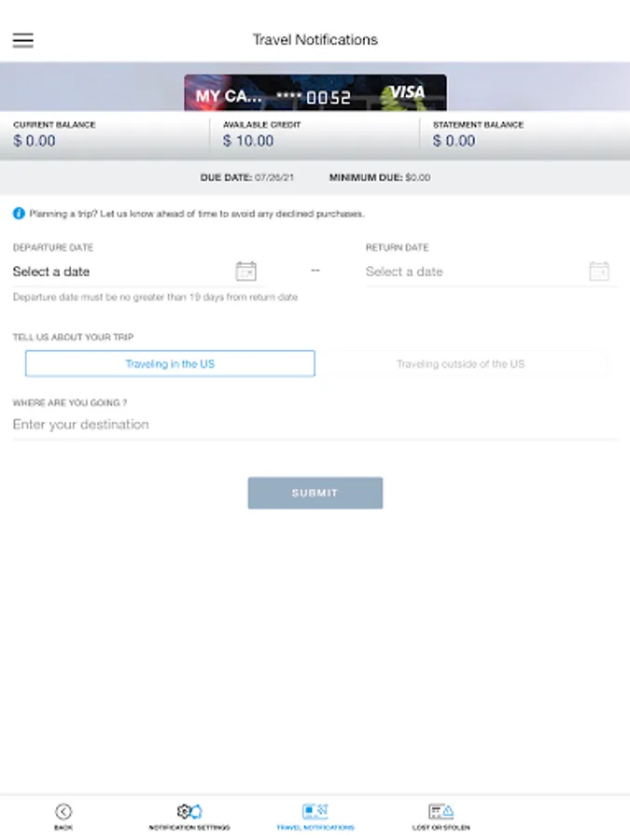Tap the Statement Balance amount

point(454,141)
